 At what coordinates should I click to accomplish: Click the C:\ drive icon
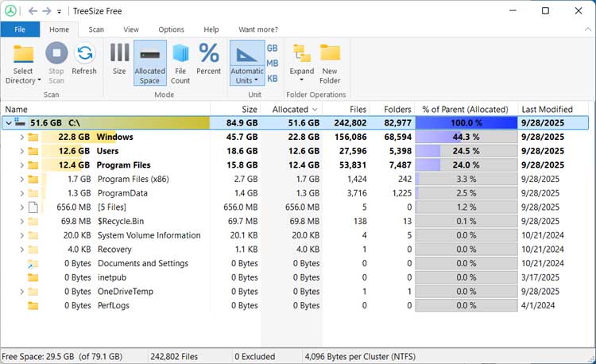click(x=20, y=122)
